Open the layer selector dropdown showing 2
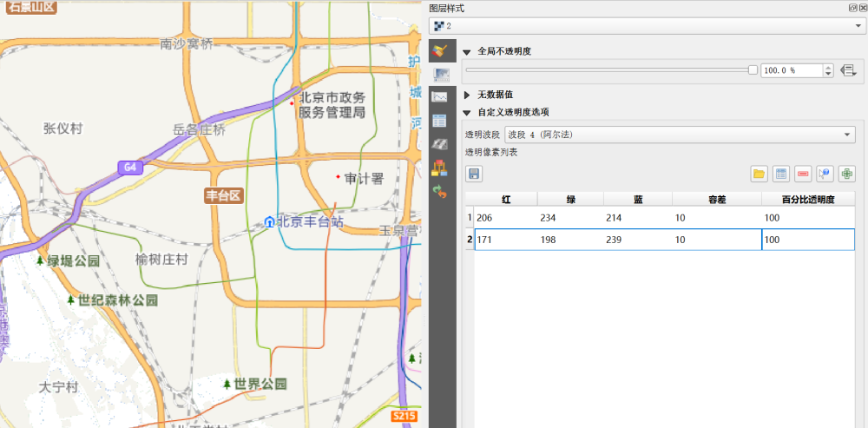Screen dimensions: 868x428 [646, 25]
